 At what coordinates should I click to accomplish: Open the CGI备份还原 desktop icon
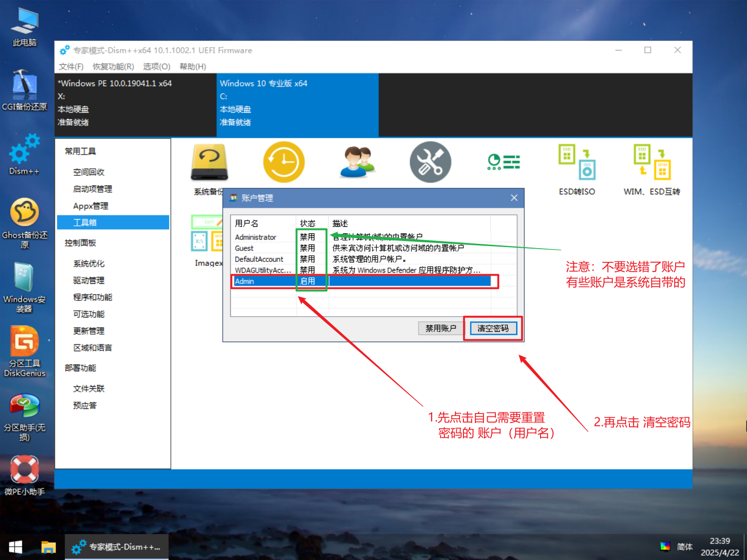pos(24,90)
